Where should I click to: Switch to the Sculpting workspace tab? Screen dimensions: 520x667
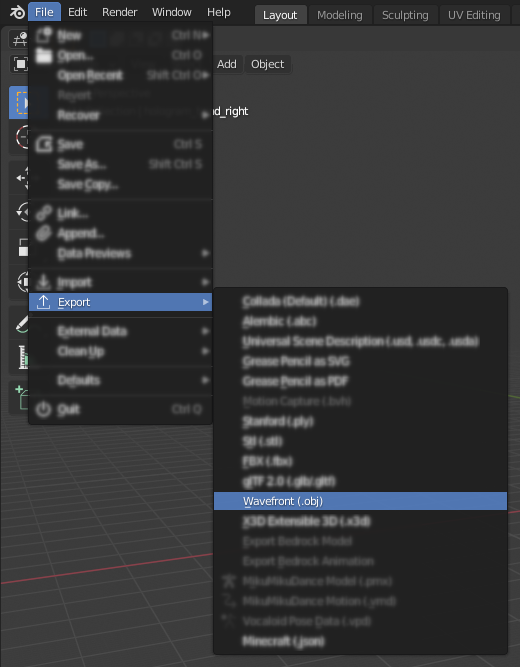click(x=405, y=15)
